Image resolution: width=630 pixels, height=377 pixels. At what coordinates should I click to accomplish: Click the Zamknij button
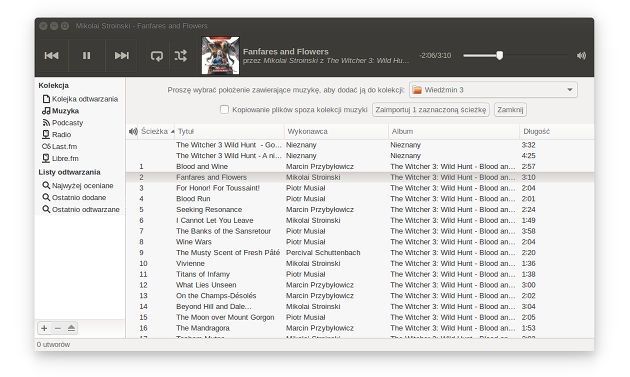point(510,110)
